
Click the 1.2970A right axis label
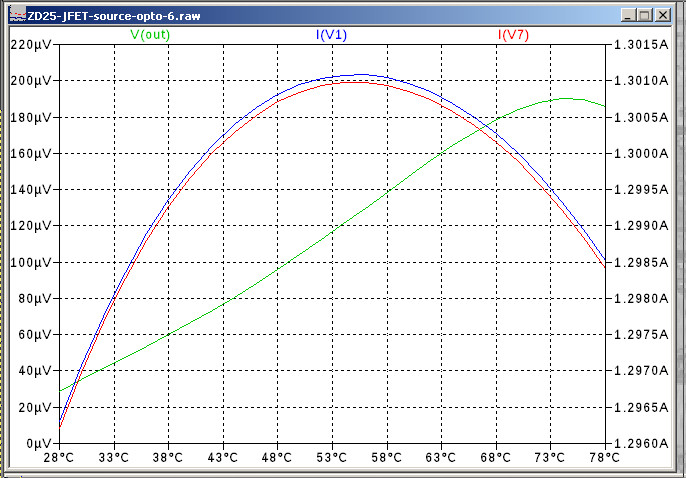click(x=641, y=370)
